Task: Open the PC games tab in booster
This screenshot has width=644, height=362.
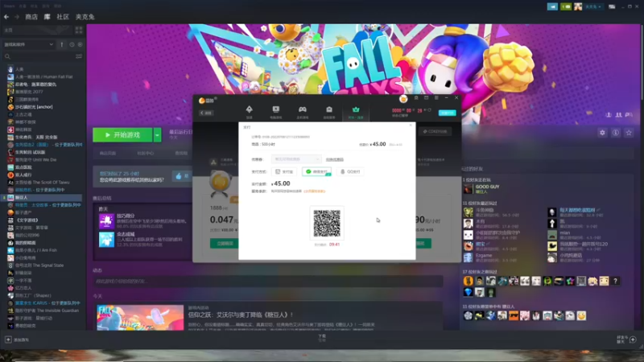Action: (x=275, y=112)
